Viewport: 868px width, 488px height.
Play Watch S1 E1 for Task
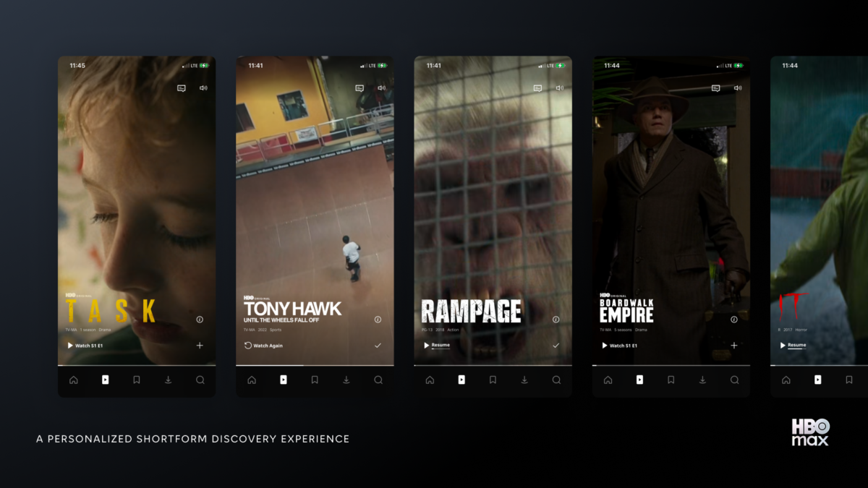click(x=85, y=346)
